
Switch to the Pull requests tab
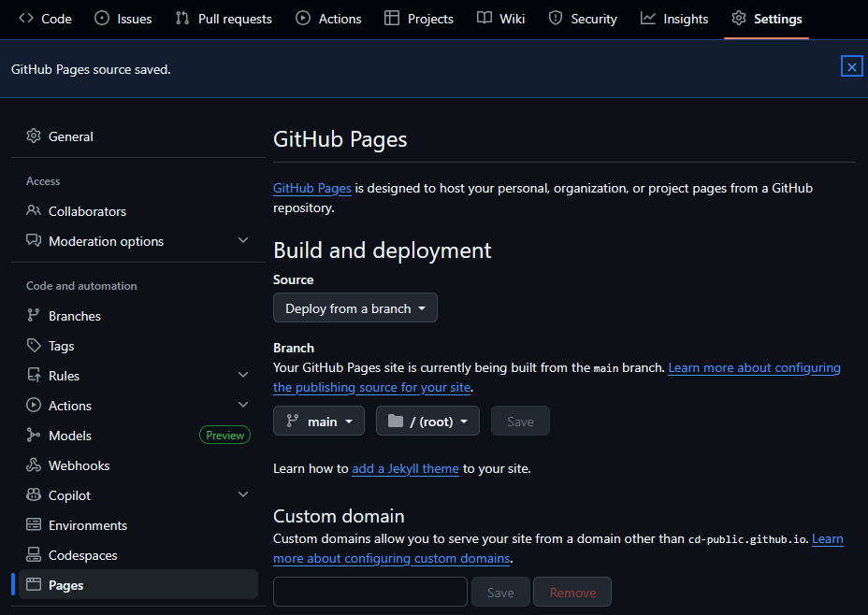tap(224, 19)
